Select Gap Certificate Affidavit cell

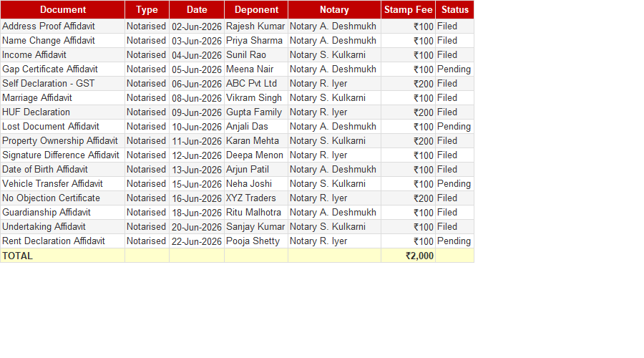tap(63, 69)
